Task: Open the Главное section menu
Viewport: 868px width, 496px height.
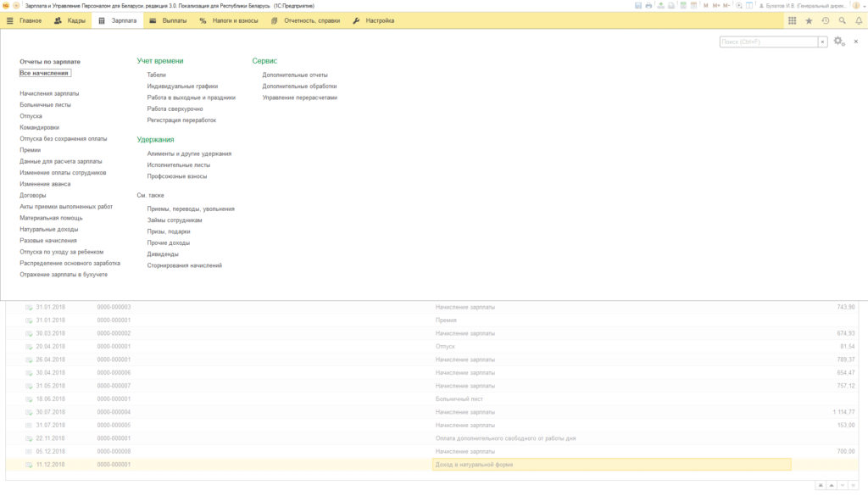Action: pos(25,20)
